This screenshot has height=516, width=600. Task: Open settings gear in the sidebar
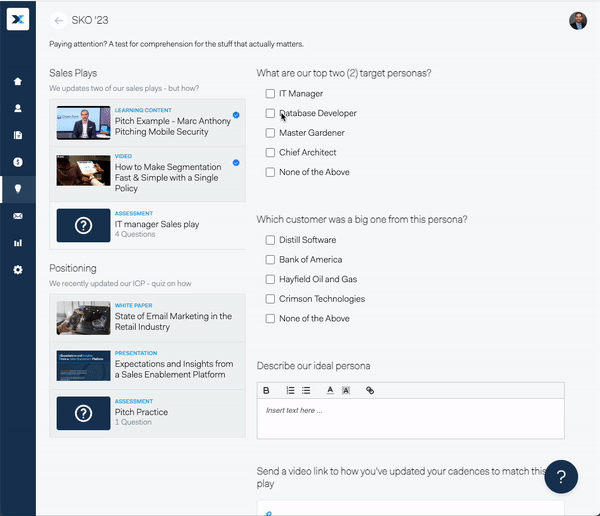pos(18,270)
